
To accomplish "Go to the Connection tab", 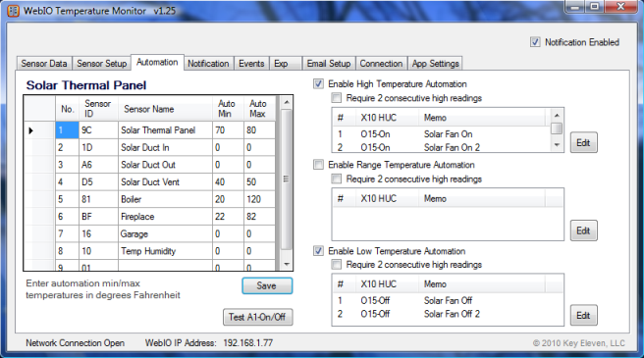I will pos(381,63).
